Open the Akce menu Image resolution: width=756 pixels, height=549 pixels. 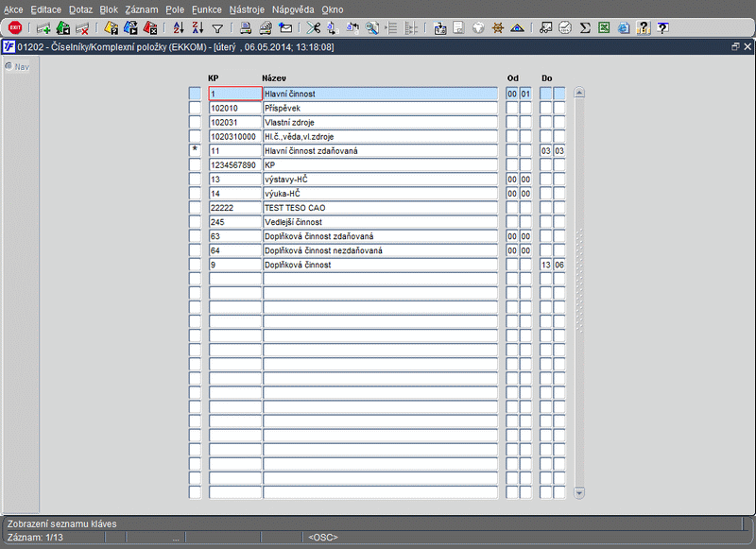click(13, 9)
